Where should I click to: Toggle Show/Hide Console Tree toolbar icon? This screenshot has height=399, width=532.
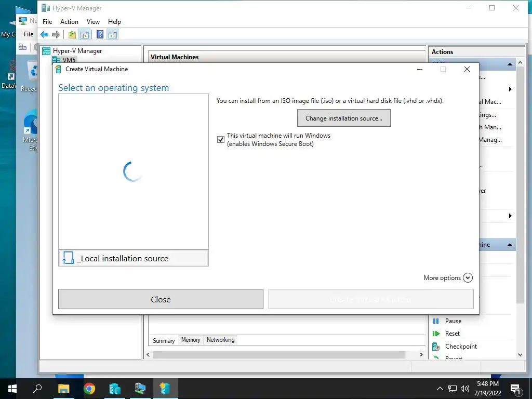point(84,34)
